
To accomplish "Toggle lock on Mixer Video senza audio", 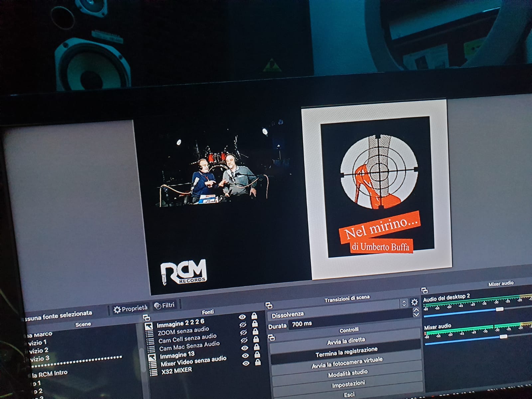I will [x=258, y=355].
